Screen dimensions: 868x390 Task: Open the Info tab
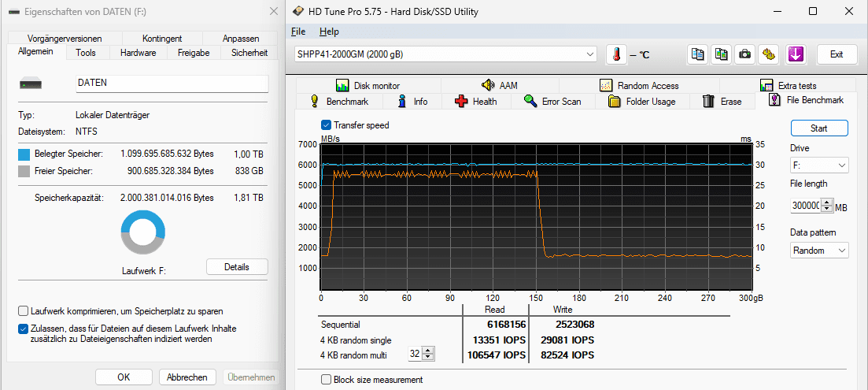point(413,102)
